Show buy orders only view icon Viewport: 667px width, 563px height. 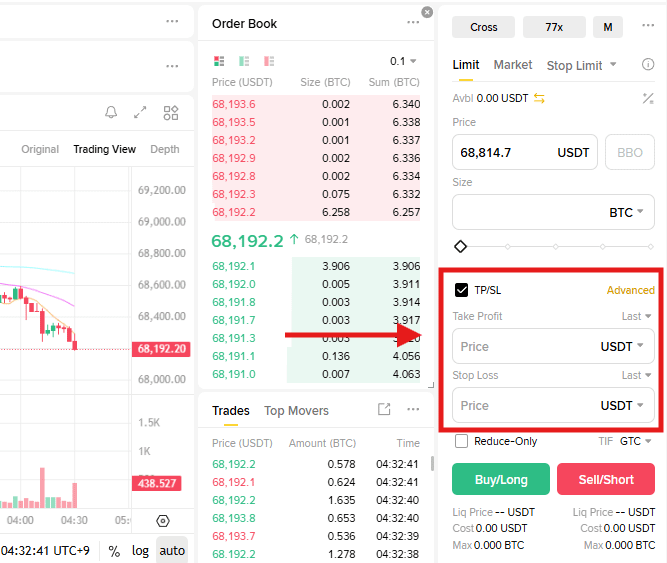[x=244, y=61]
